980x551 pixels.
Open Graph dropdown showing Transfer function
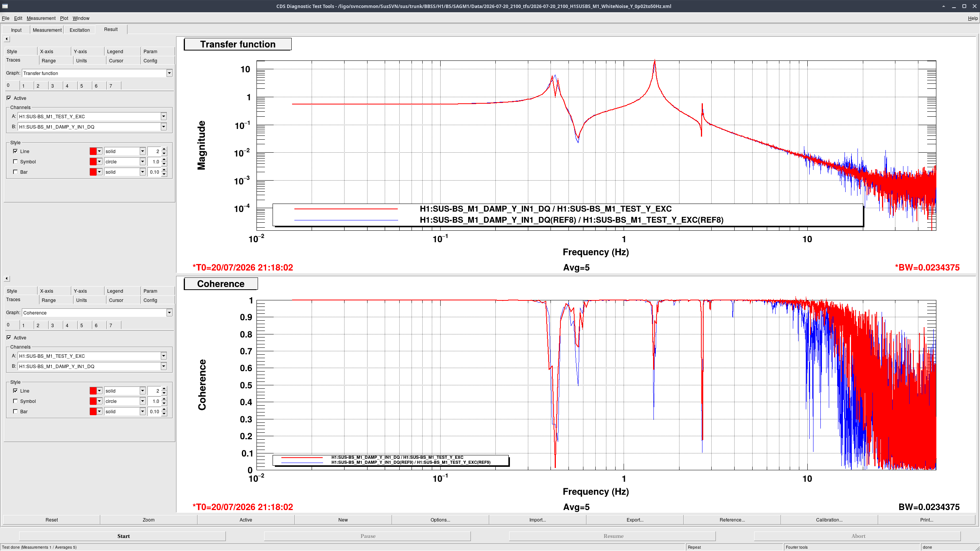(169, 73)
